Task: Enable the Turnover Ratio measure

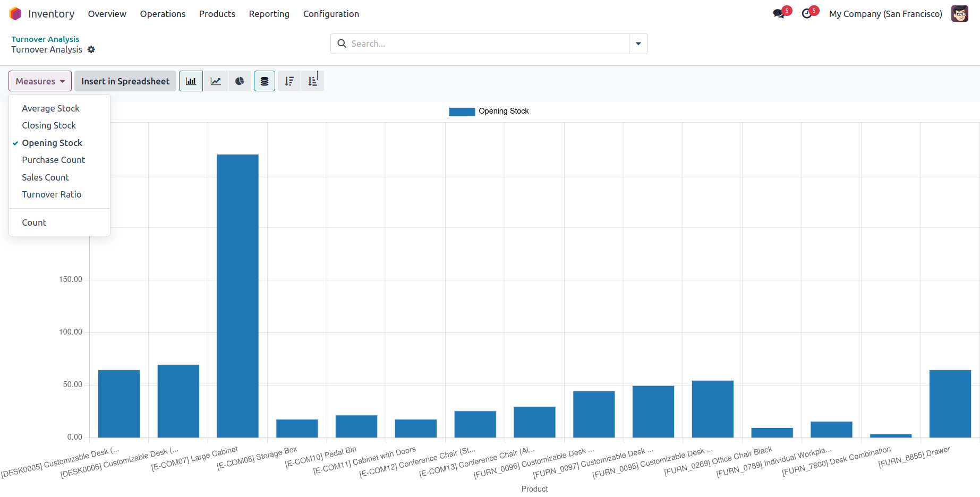Action: click(52, 194)
